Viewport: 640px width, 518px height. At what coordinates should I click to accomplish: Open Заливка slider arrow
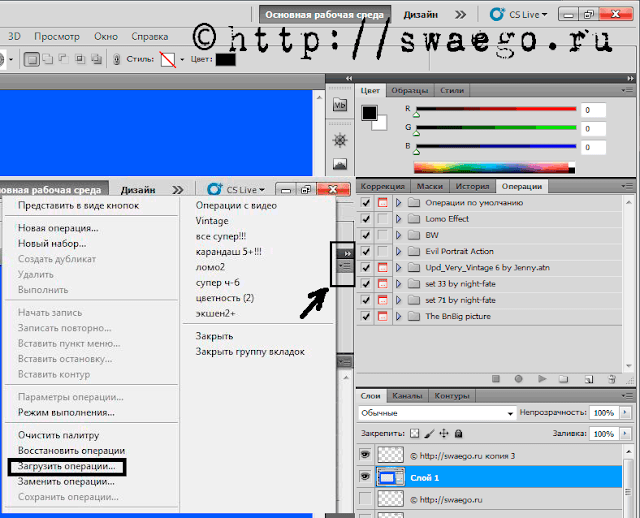625,434
